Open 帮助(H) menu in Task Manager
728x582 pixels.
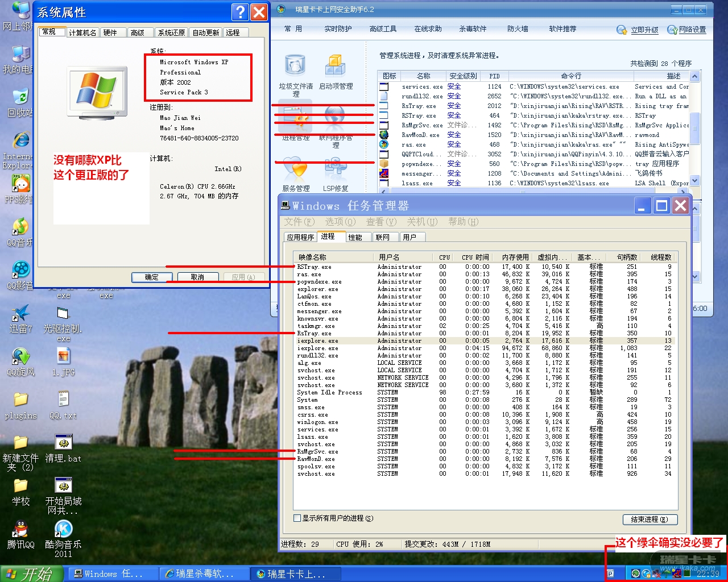click(x=464, y=222)
